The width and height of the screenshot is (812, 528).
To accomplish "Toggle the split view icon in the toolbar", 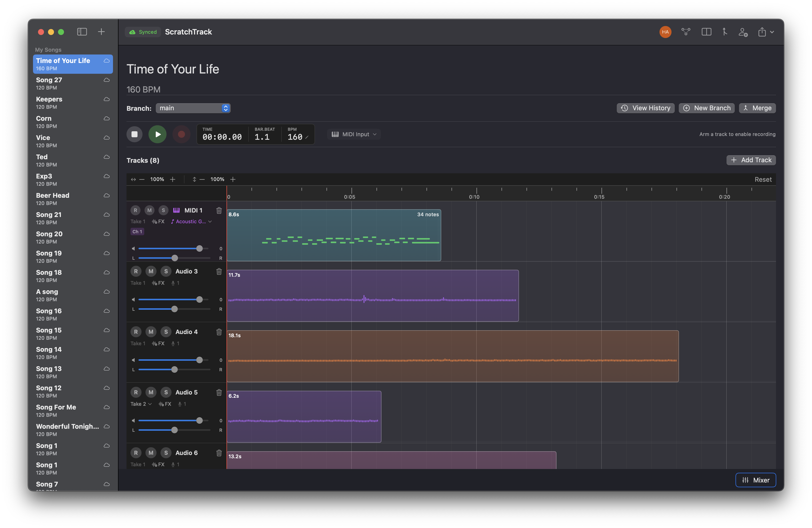I will click(706, 32).
